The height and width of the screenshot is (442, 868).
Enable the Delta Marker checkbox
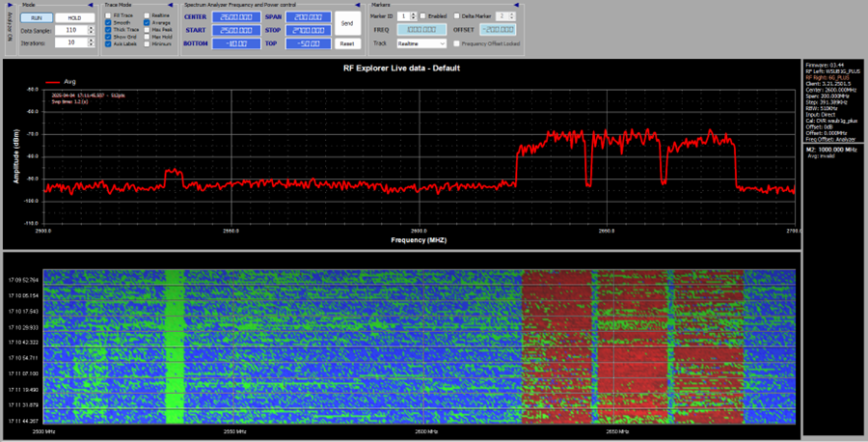(457, 16)
